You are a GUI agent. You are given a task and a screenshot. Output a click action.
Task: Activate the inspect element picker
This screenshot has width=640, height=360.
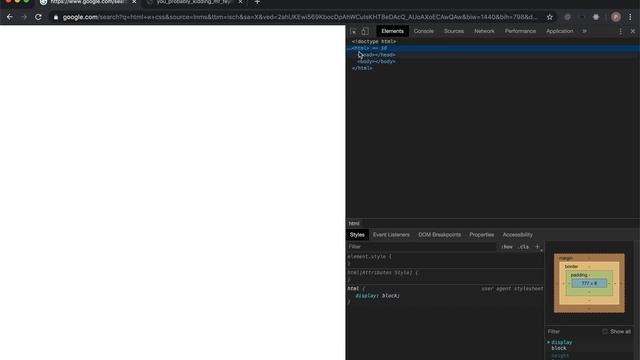353,31
